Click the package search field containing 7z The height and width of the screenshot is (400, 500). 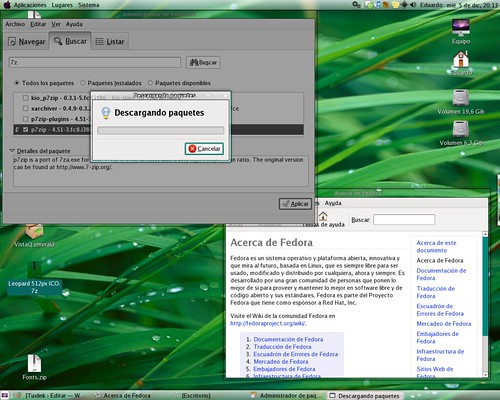click(95, 62)
